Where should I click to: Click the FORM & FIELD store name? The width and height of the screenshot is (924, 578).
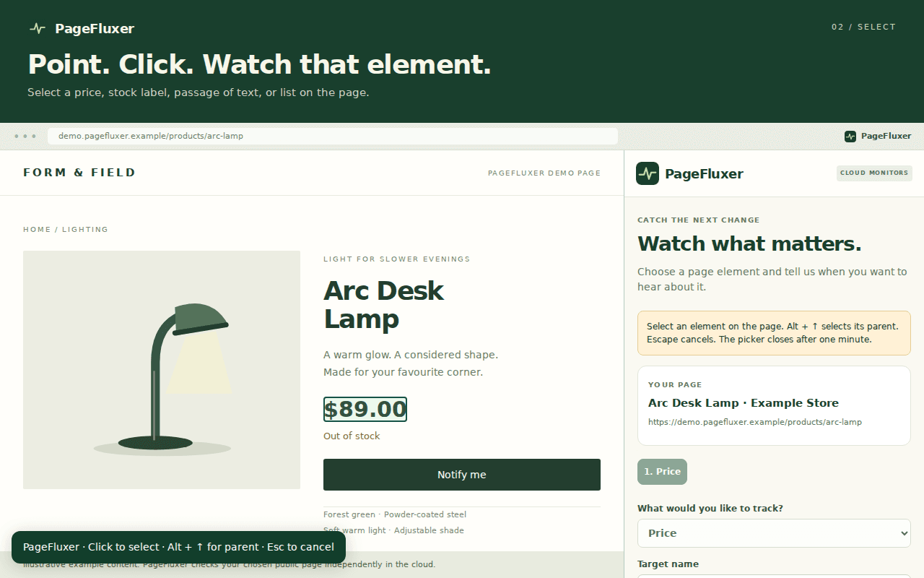(79, 173)
